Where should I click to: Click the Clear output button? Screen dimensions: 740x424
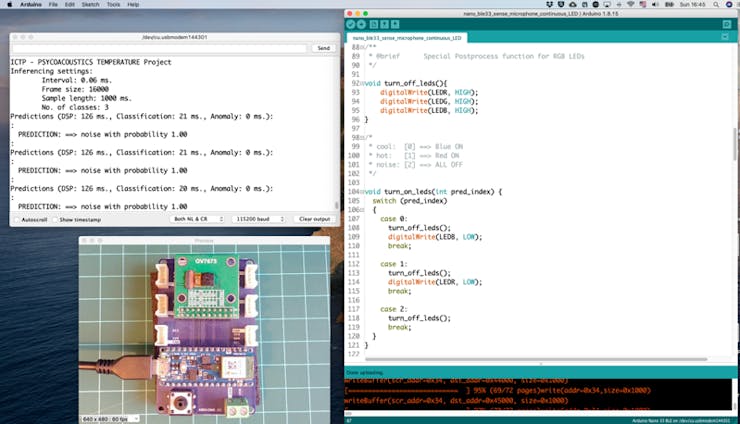(314, 219)
